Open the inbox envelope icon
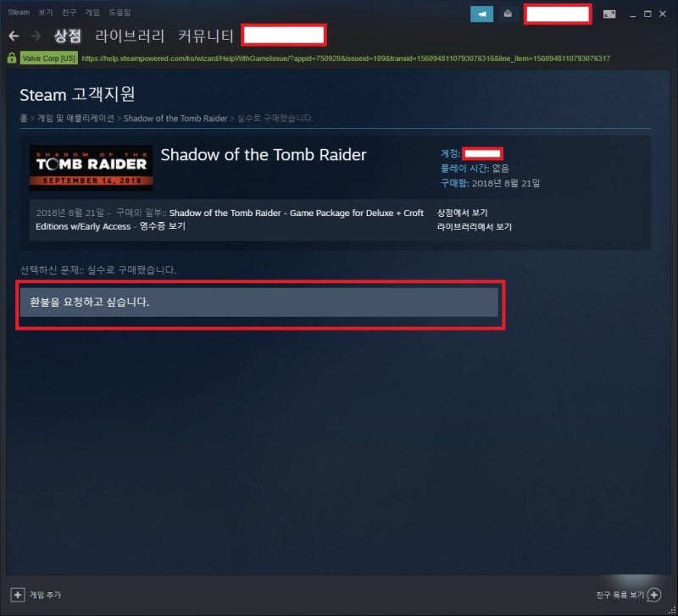678x616 pixels. pos(508,14)
